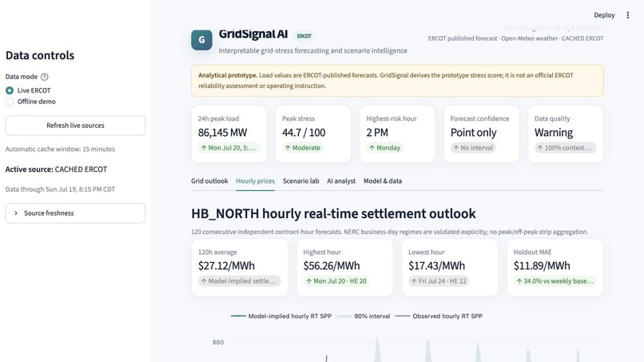The width and height of the screenshot is (644, 362).
Task: Click the Model-implied settle badge
Action: 240,281
